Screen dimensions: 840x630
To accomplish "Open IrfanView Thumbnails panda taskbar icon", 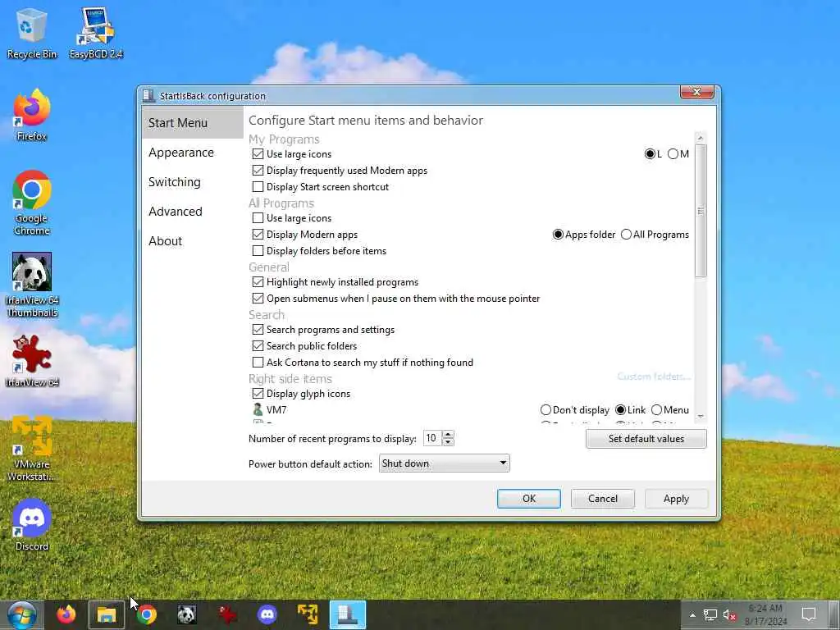I will [186, 615].
